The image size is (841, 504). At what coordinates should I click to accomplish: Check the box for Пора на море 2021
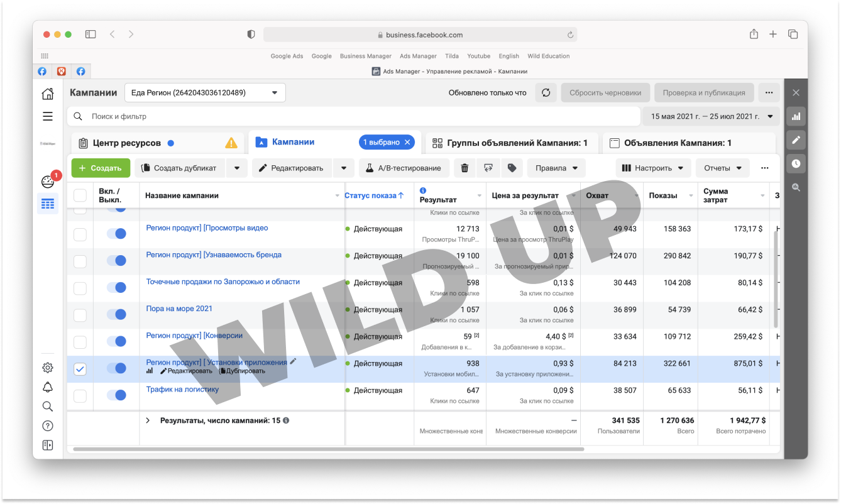pyautogui.click(x=80, y=315)
